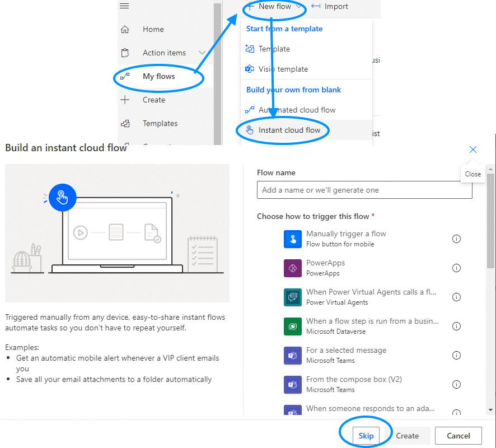Select 'When Power Virtual Agents calls a fl...' text
The image size is (496, 448).
[371, 292]
